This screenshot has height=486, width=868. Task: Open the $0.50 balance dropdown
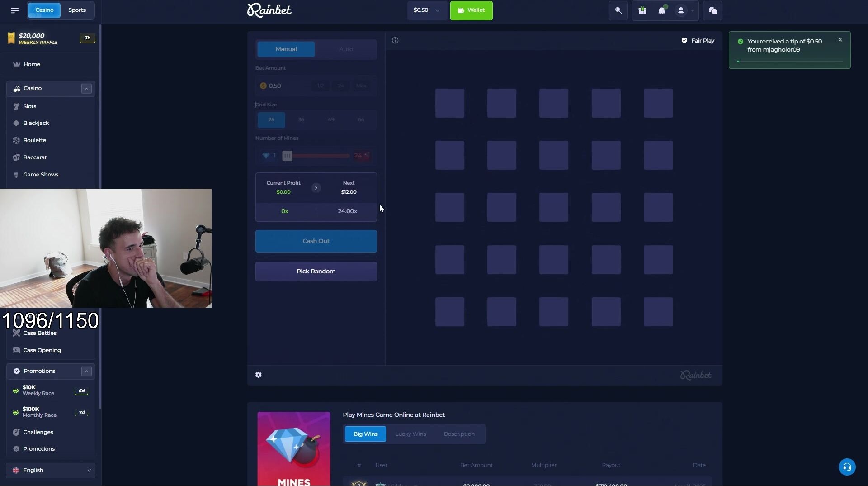[x=427, y=10]
